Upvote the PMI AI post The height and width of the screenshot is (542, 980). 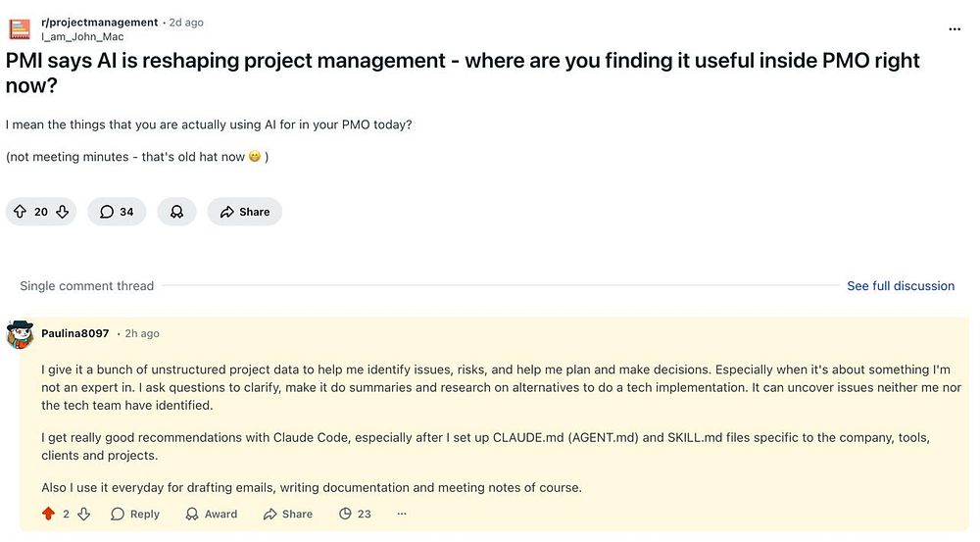pyautogui.click(x=20, y=212)
